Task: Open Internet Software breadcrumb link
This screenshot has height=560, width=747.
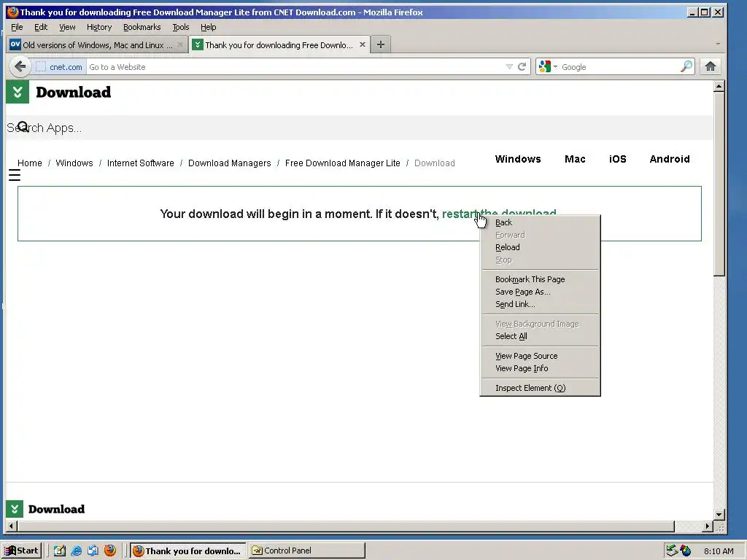Action: tap(141, 163)
